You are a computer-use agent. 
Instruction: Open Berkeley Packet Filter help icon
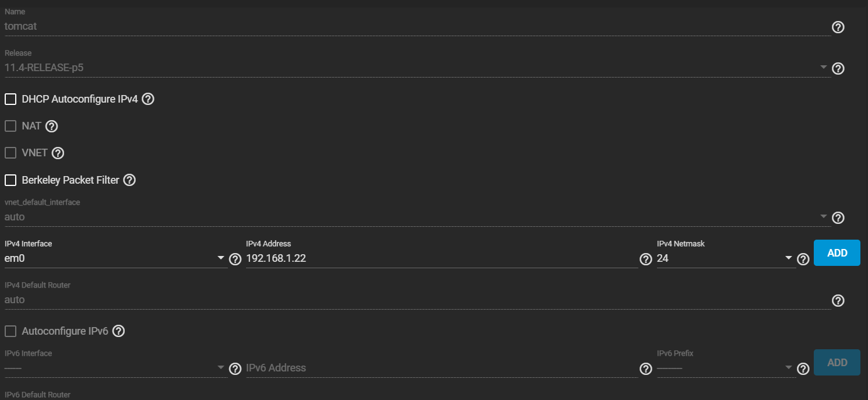[x=129, y=180]
